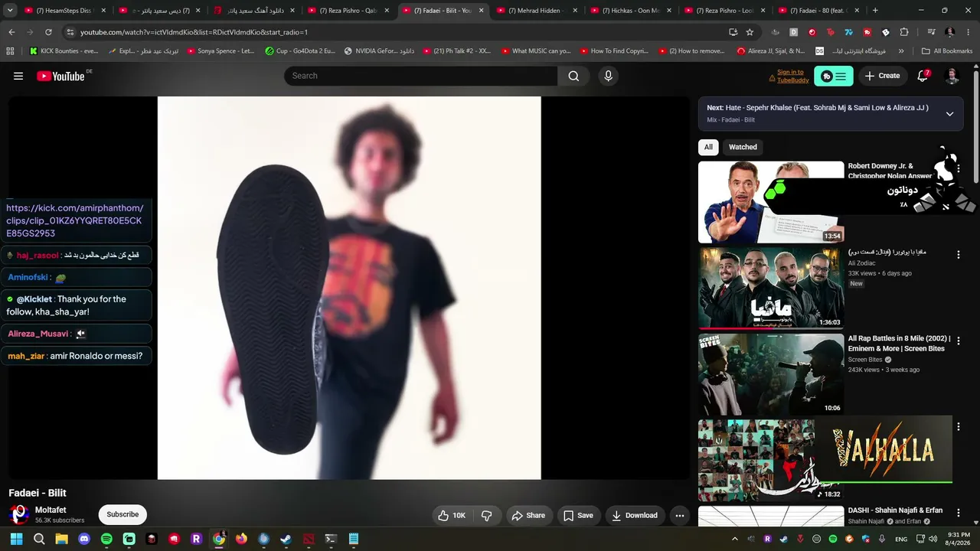Expand the Next: Hate mix playlist panel
Image resolution: width=980 pixels, height=551 pixels.
pos(949,114)
